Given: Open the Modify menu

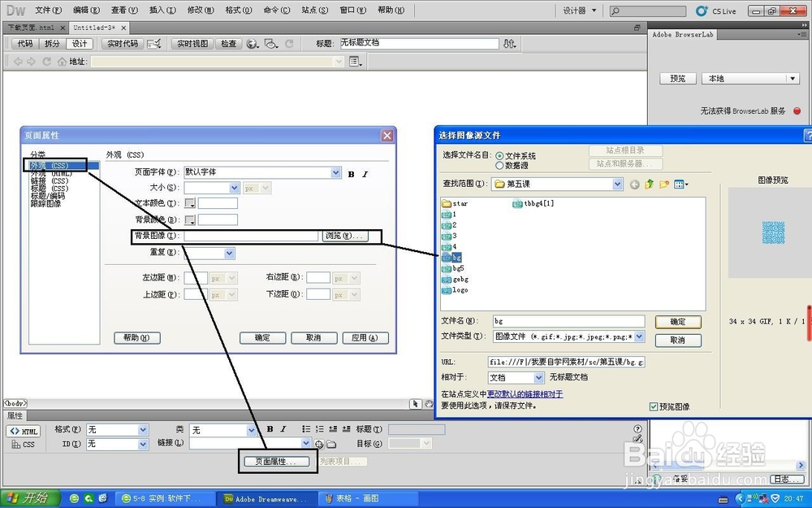Looking at the screenshot, I should coord(201,11).
